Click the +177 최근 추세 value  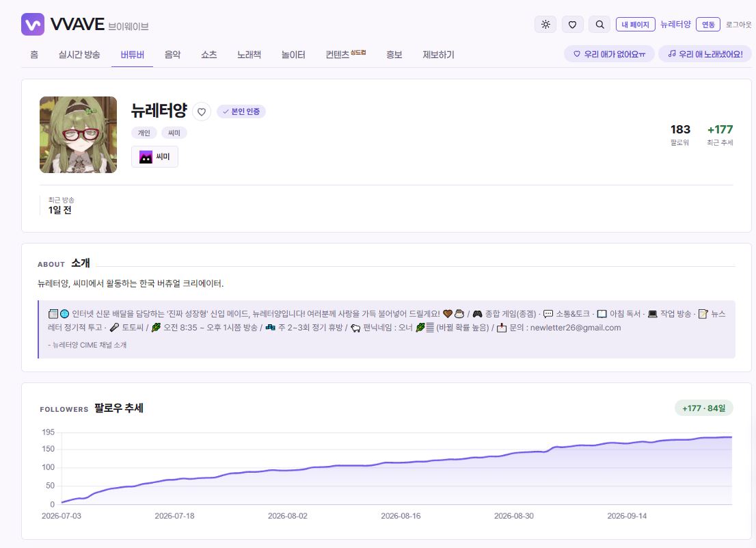click(720, 135)
